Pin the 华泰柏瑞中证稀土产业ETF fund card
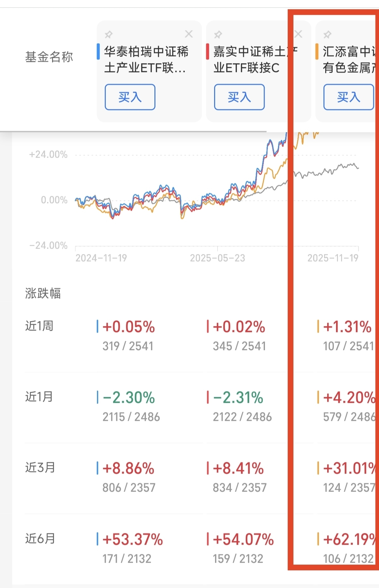This screenshot has height=588, width=379. (x=109, y=34)
